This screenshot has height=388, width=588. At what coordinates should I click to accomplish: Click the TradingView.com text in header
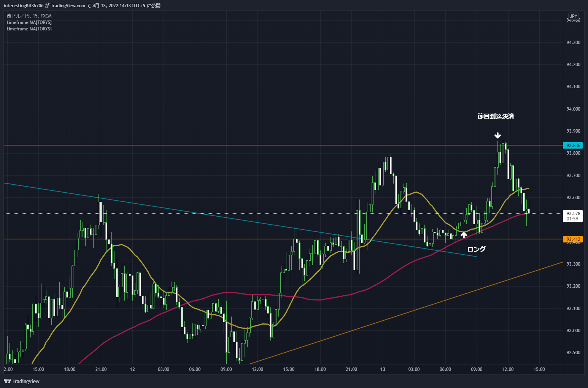click(x=68, y=6)
